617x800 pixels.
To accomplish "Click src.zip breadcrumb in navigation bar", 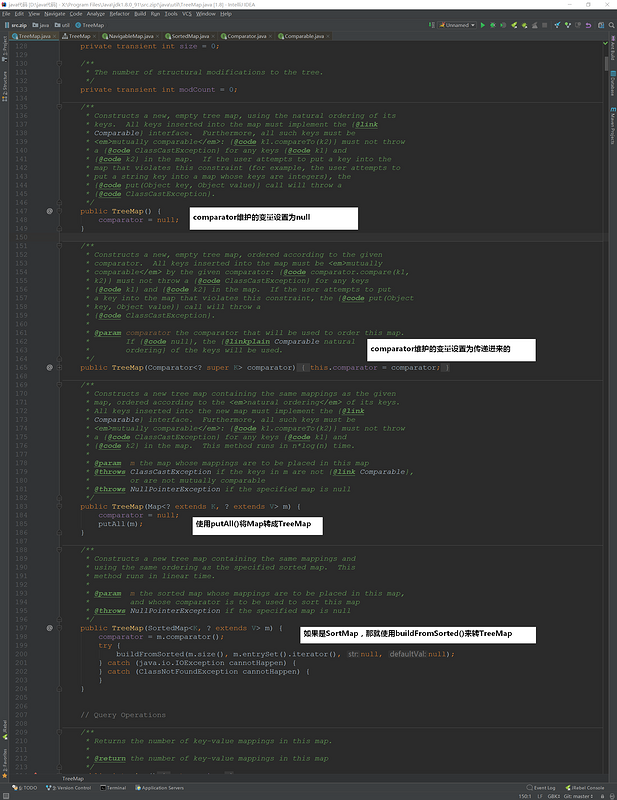I will coord(15,25).
